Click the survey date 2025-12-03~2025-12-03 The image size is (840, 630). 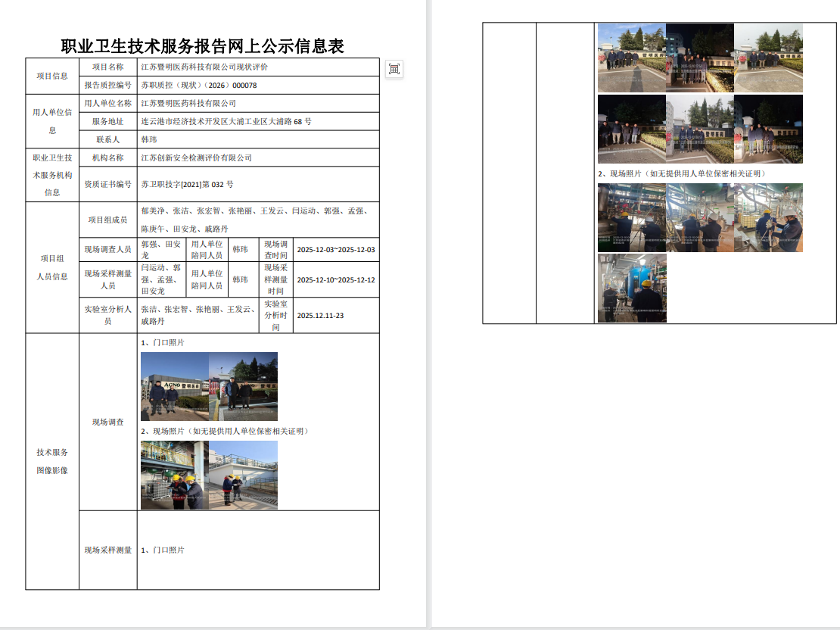click(336, 250)
